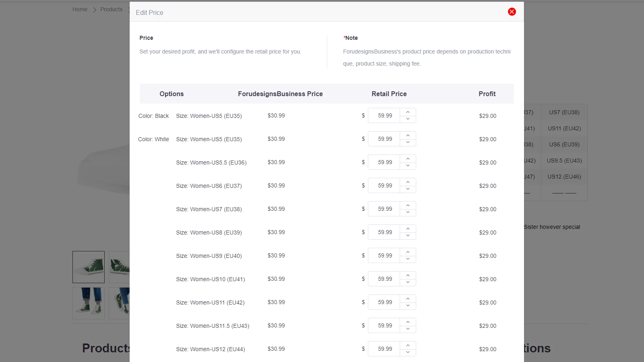Select thumbnail of person wearing jeans and sneakers
The width and height of the screenshot is (644, 362).
[x=89, y=303]
